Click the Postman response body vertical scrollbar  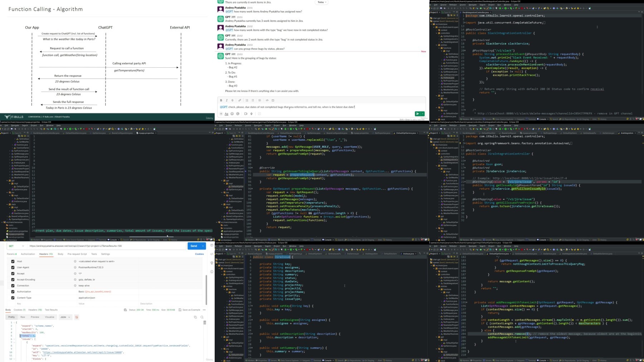(x=205, y=323)
